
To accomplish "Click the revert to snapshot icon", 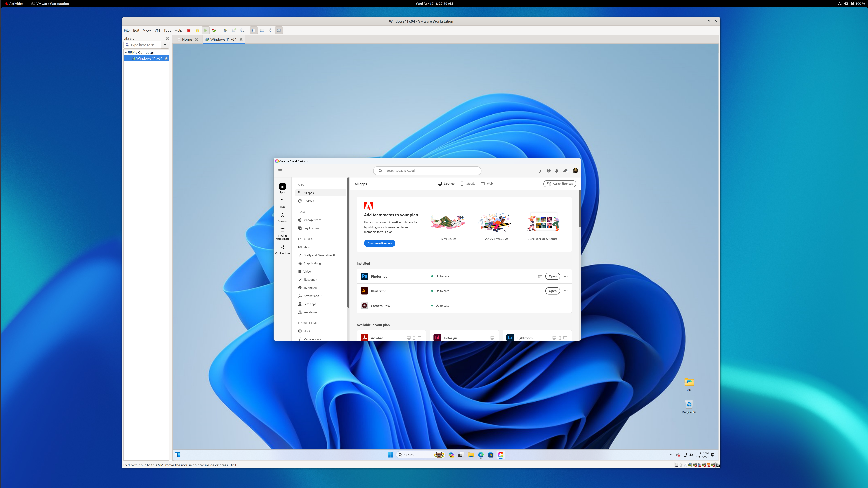I will 234,30.
